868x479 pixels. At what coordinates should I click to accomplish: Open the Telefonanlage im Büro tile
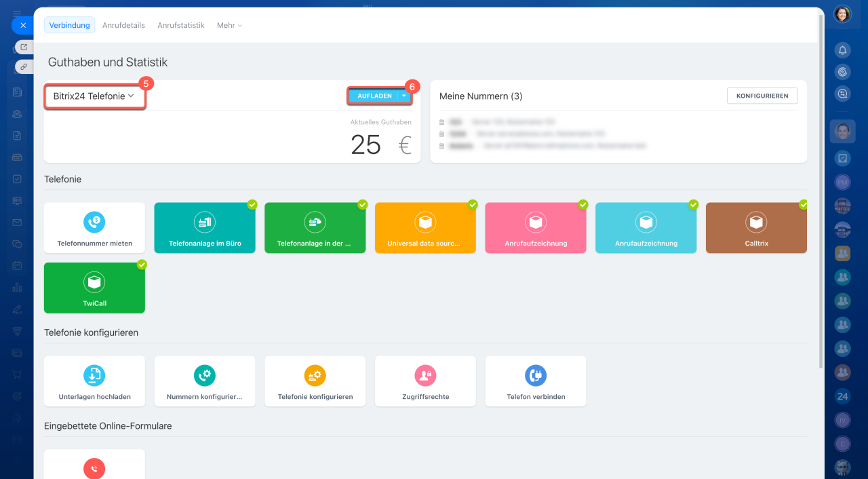pyautogui.click(x=205, y=228)
